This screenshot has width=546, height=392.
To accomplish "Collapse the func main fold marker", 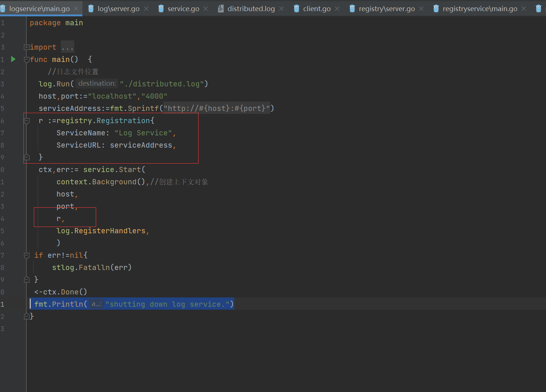I will (x=26, y=59).
